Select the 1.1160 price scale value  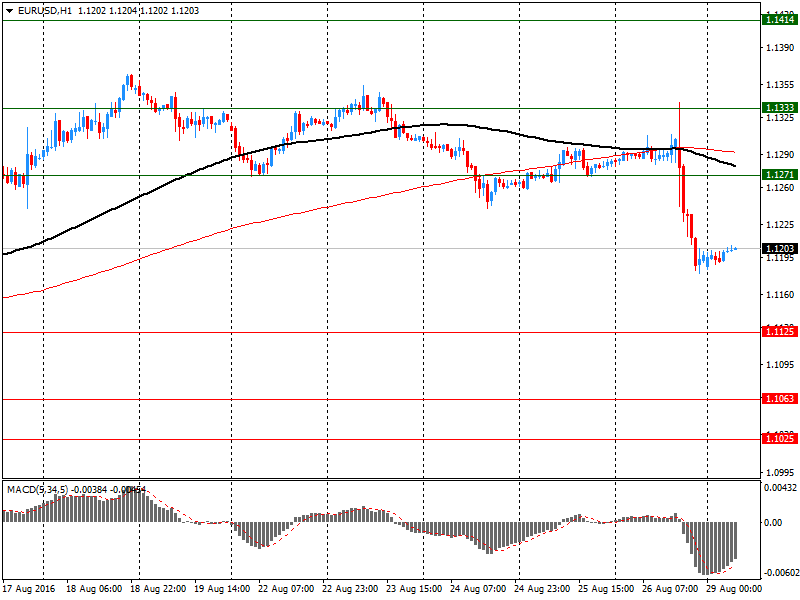coord(780,294)
